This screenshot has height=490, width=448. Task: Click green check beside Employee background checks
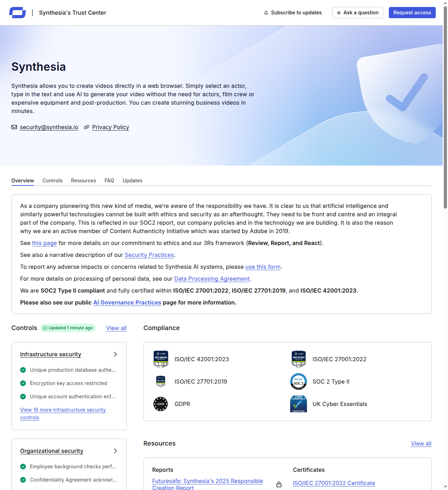(23, 467)
